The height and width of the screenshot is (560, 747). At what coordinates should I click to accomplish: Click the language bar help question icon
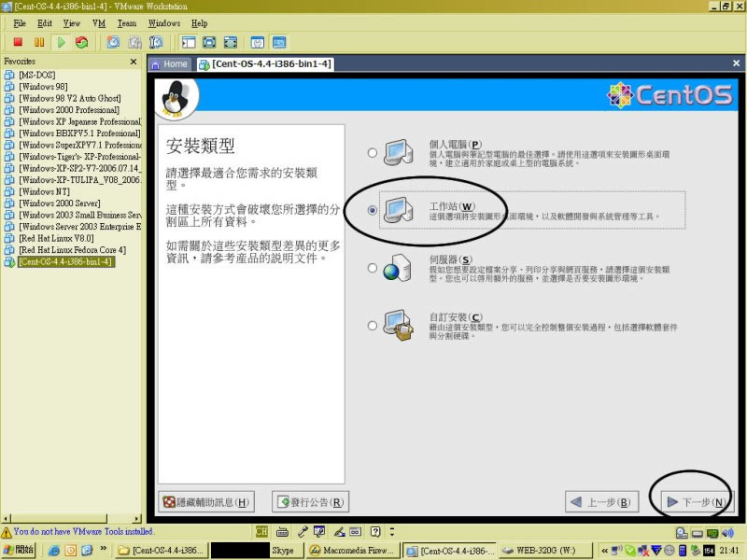pos(375,531)
